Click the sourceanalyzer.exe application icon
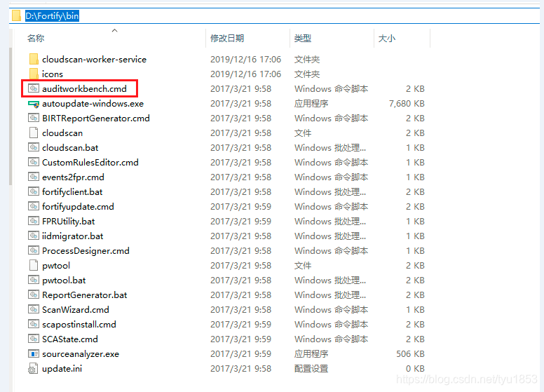 (34, 354)
